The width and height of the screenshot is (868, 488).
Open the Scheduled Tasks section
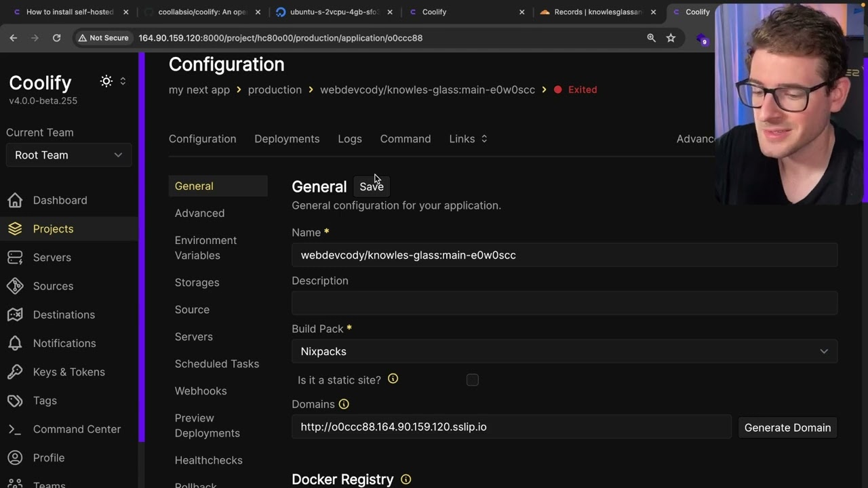click(218, 364)
